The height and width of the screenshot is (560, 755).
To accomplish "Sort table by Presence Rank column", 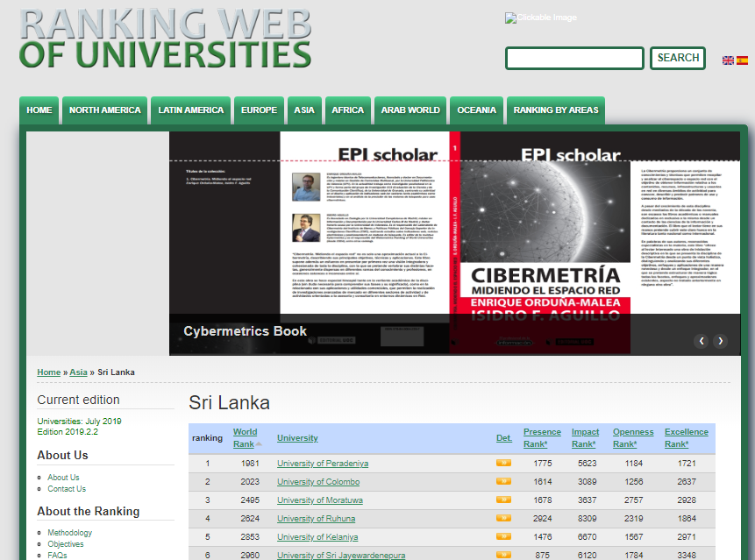I will tap(542, 438).
